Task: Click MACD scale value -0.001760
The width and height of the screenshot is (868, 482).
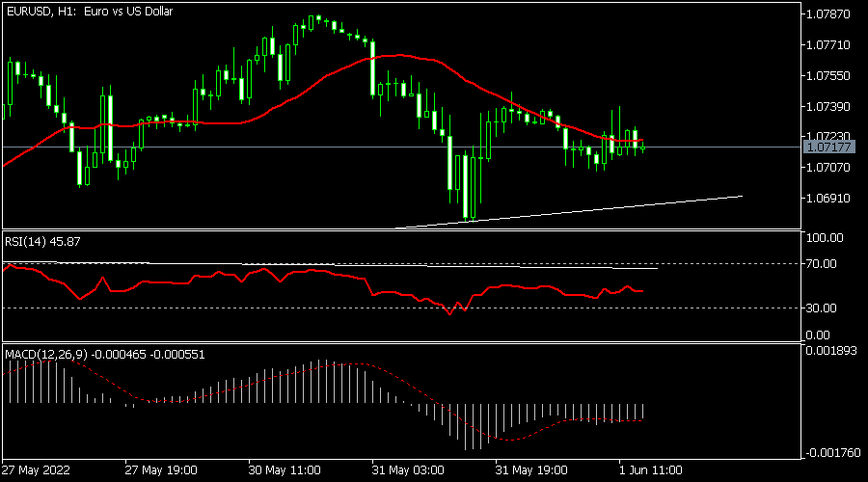Action: [833, 453]
